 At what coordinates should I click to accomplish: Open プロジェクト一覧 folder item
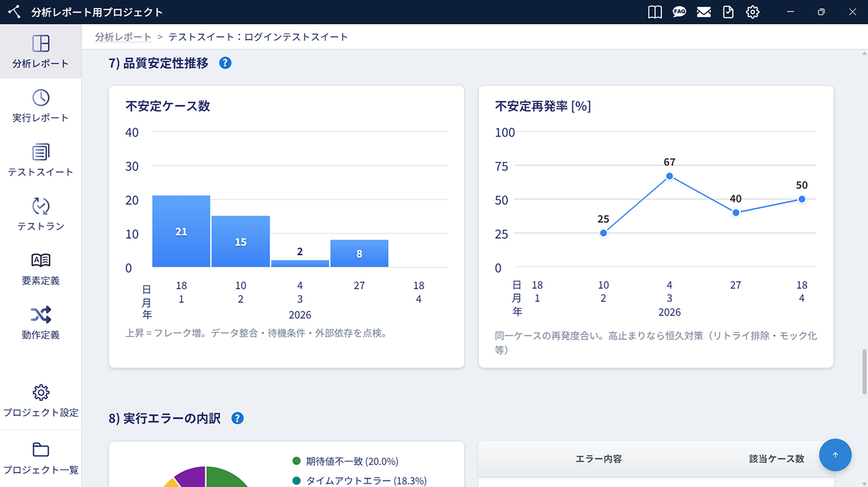click(40, 459)
